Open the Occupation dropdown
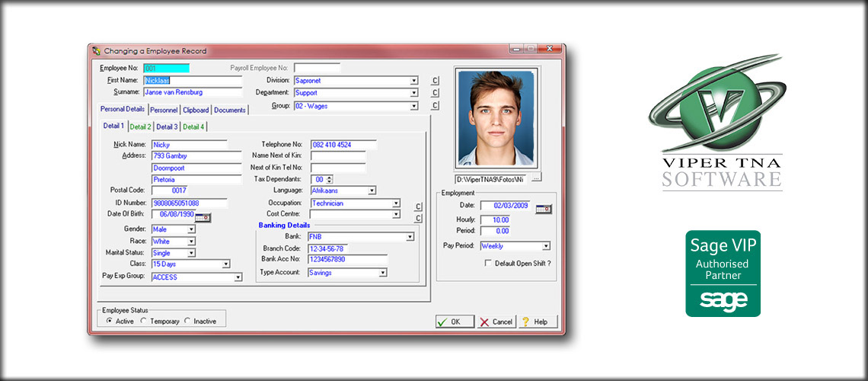The height and width of the screenshot is (381, 868). (396, 203)
